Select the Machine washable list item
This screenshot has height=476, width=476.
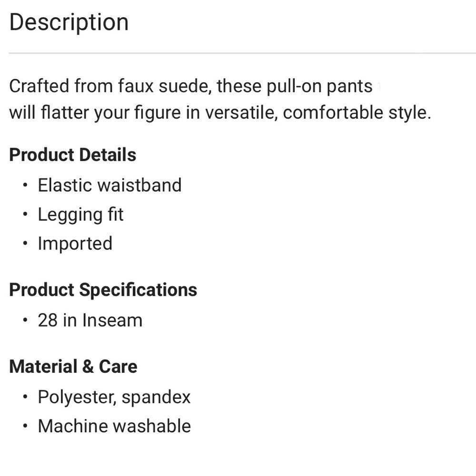tap(114, 426)
